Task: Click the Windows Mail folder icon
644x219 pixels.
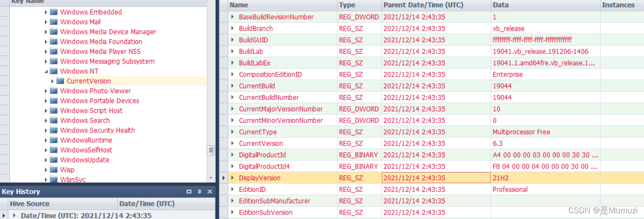Action: [x=54, y=22]
